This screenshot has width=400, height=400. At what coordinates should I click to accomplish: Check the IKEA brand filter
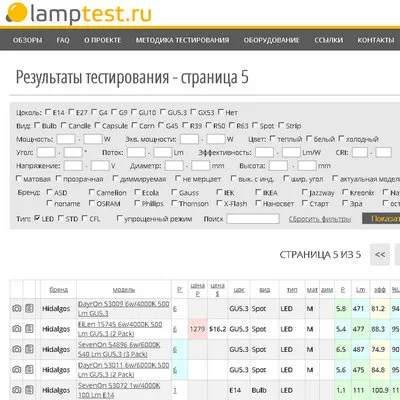point(258,192)
